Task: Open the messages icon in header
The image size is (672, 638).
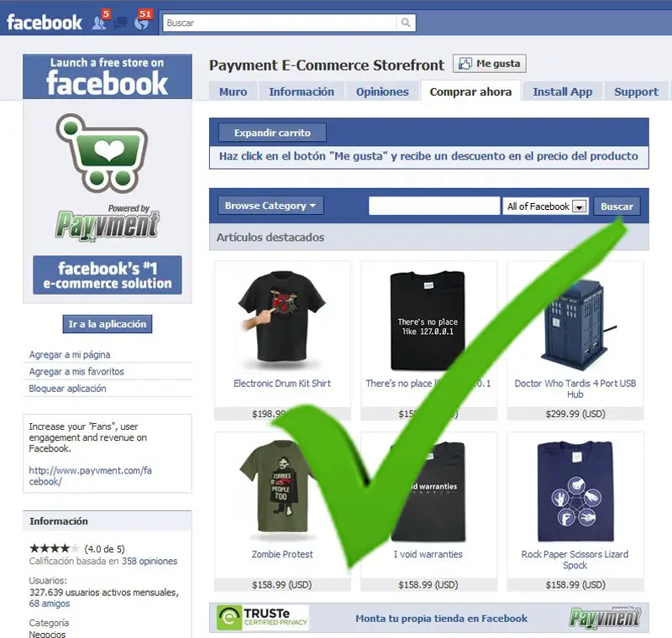Action: [x=121, y=22]
